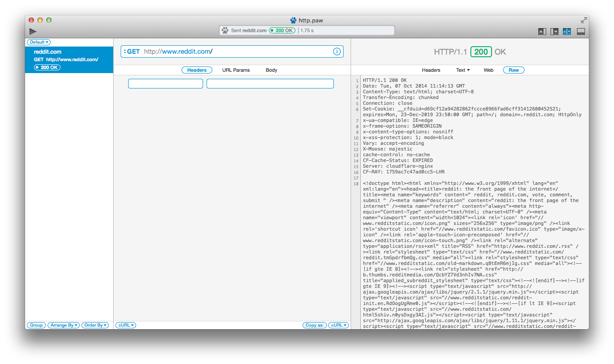Open the cURL dropdown beside Copy as

[x=338, y=325]
